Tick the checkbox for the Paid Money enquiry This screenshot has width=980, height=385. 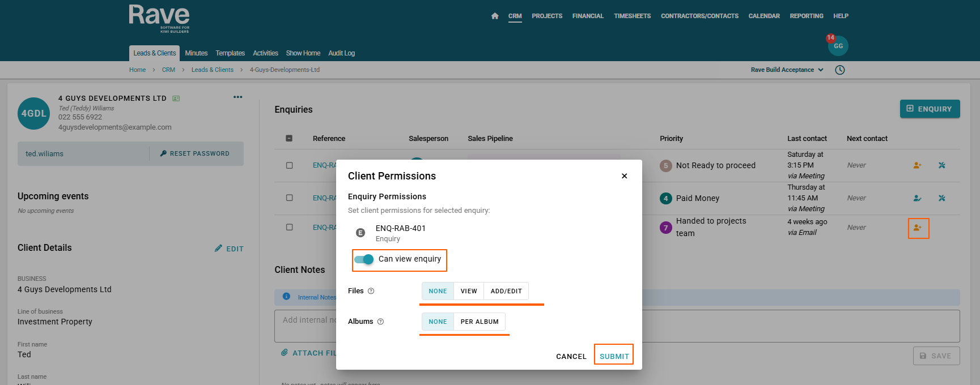[290, 198]
